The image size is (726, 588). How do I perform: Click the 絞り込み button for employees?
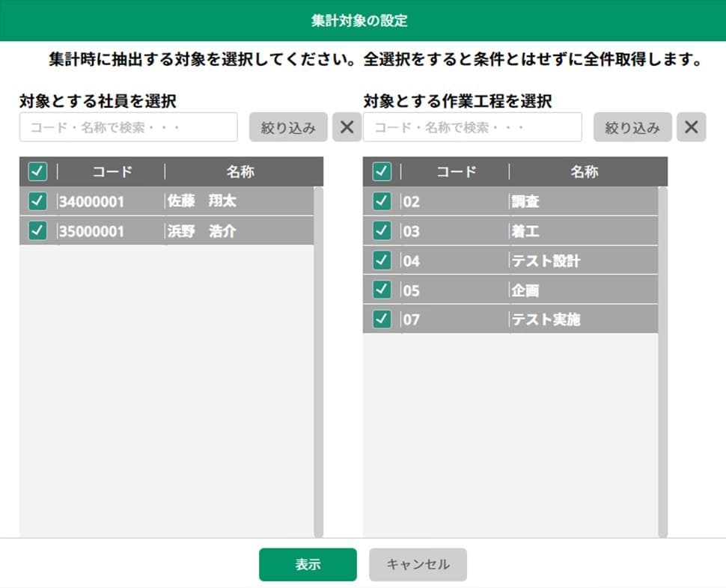[x=288, y=127]
